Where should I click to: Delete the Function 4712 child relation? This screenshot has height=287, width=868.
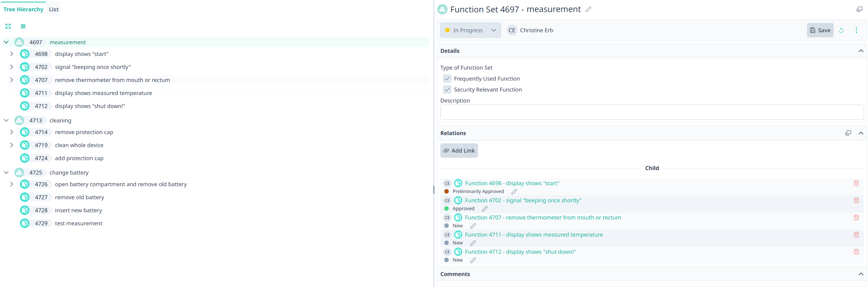tap(856, 252)
